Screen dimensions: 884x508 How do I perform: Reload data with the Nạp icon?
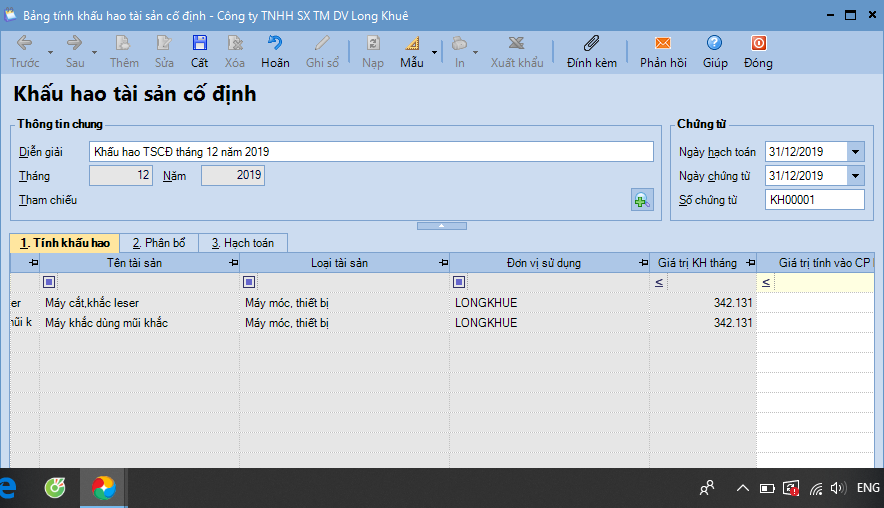pos(373,43)
